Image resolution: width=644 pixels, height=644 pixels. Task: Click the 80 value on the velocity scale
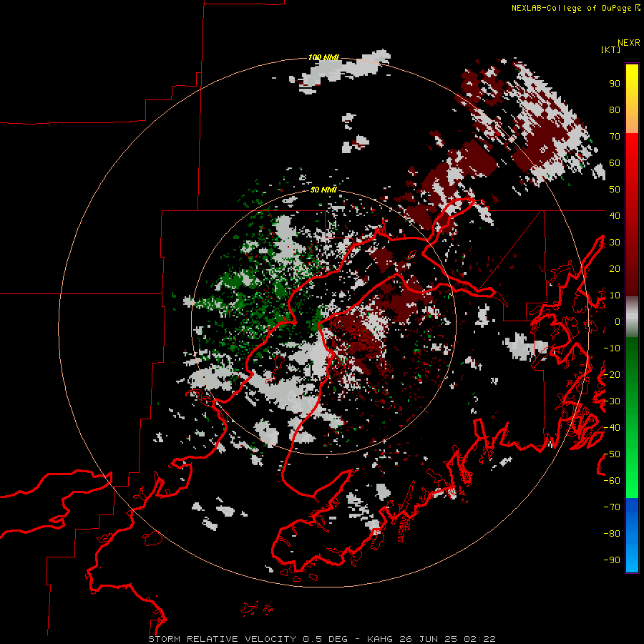[615, 109]
